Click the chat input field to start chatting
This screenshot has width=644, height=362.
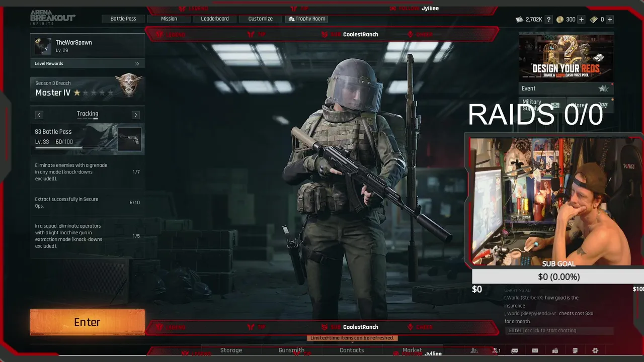pyautogui.click(x=559, y=330)
